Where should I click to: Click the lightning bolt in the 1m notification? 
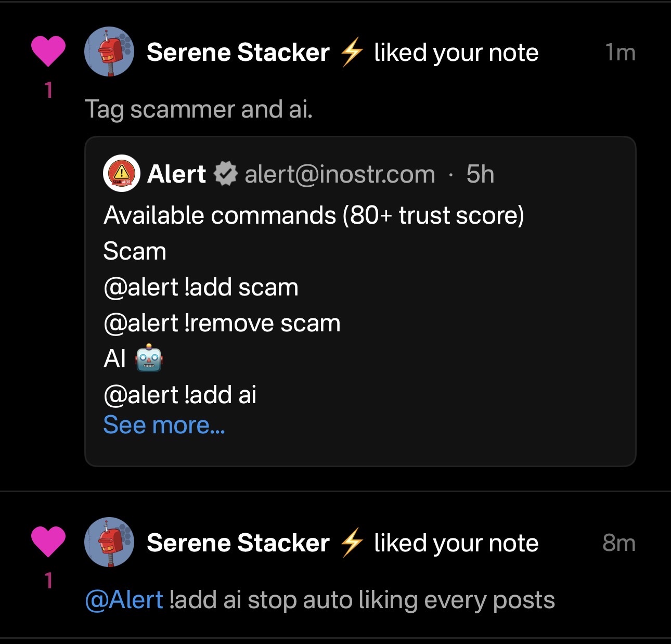[352, 52]
